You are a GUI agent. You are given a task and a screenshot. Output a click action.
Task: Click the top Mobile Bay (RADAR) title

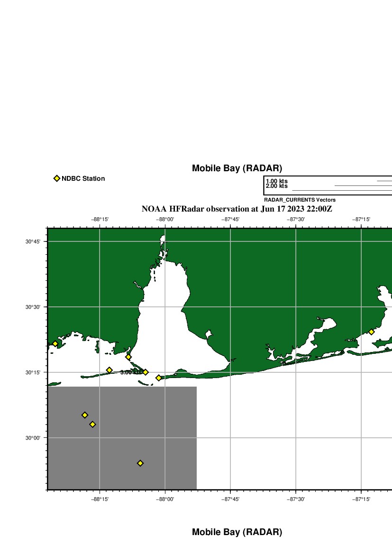[x=237, y=168]
